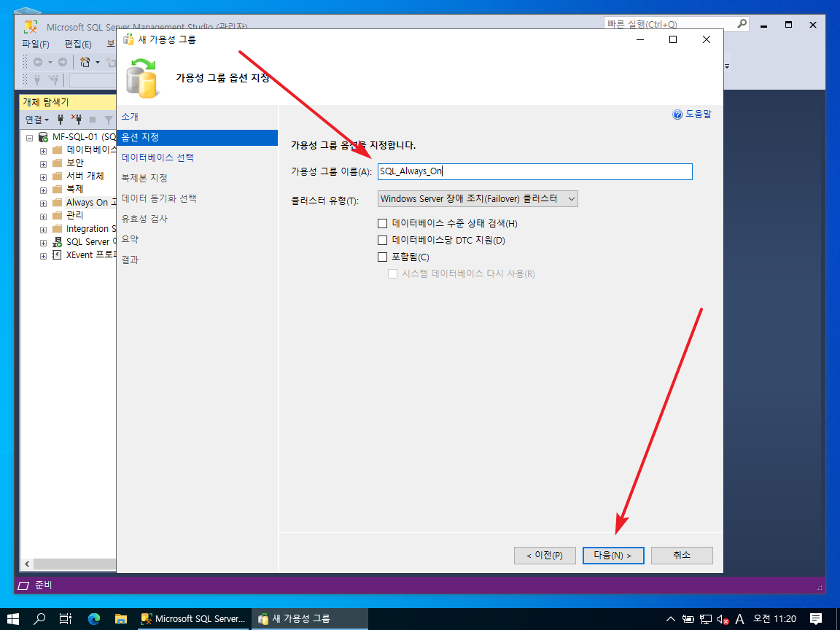Image resolution: width=840 pixels, height=630 pixels.
Task: Go to 데이터베이스 선택 wizard page
Action: 157,157
